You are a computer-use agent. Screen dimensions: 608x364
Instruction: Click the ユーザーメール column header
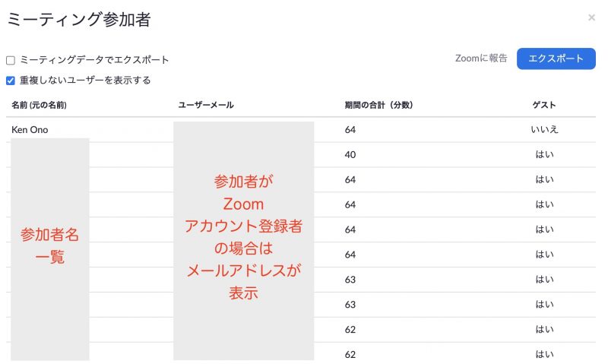tap(206, 105)
